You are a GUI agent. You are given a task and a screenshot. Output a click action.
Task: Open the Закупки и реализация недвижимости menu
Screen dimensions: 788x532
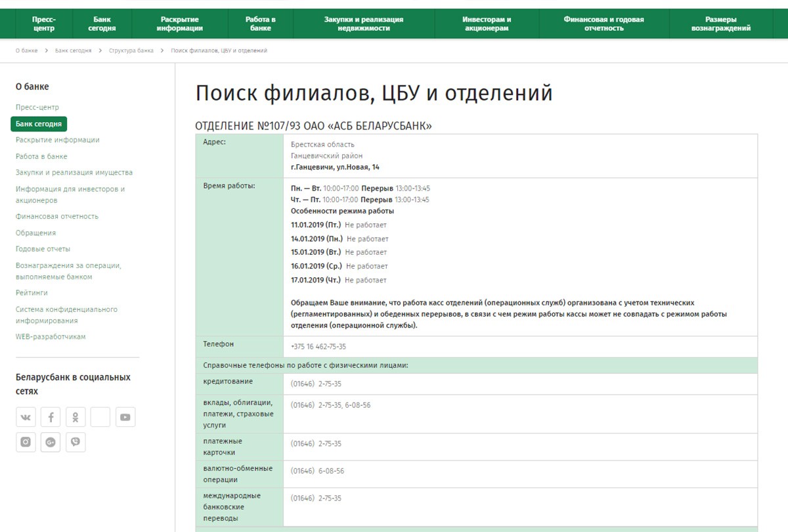[x=364, y=24]
